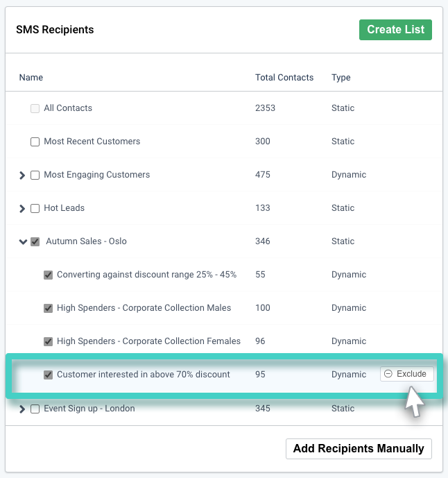The height and width of the screenshot is (478, 448).
Task: Check Event Sign up - London list
Action: (35, 409)
